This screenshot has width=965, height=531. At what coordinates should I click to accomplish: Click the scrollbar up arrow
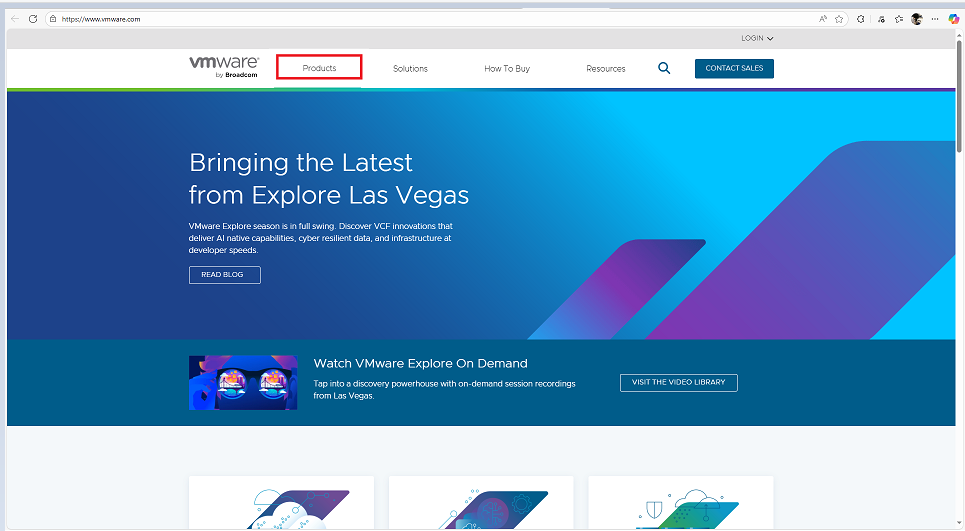959,36
